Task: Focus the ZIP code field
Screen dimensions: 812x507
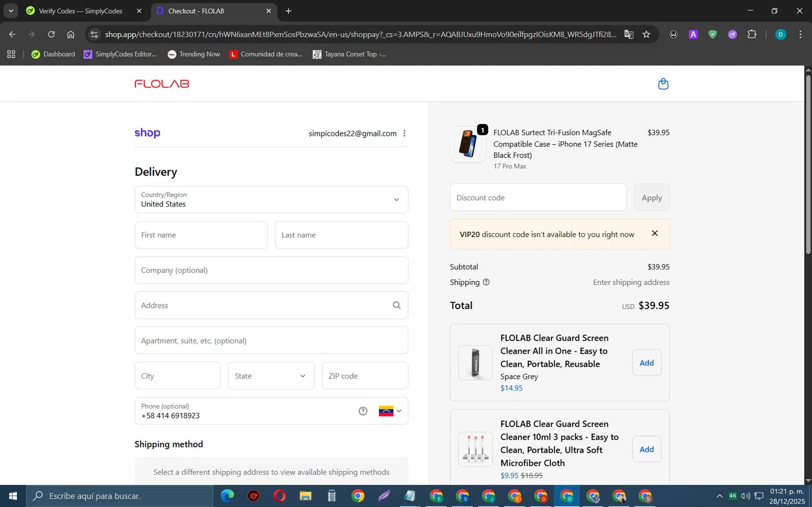Action: (365, 376)
